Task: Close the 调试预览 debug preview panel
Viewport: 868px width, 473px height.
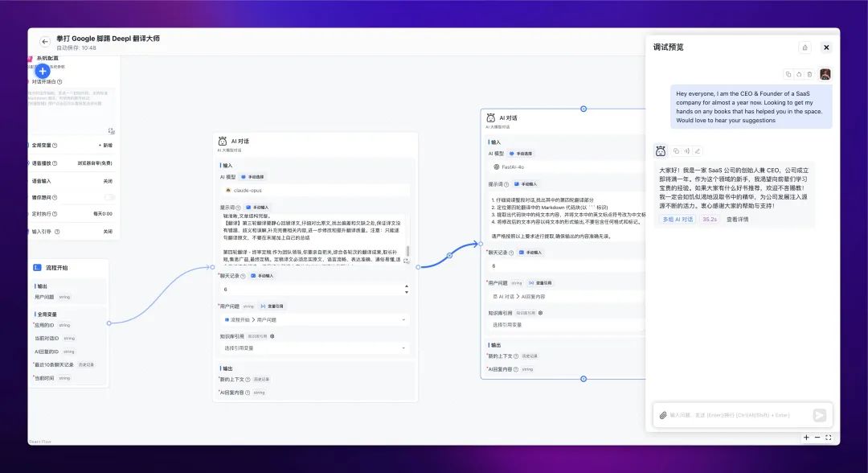Action: [x=826, y=47]
